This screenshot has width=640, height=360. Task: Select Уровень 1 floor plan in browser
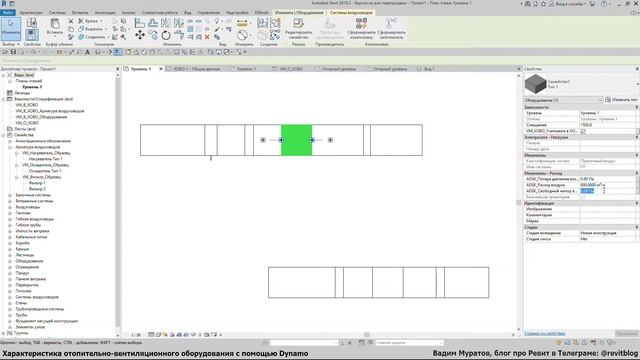coord(32,87)
